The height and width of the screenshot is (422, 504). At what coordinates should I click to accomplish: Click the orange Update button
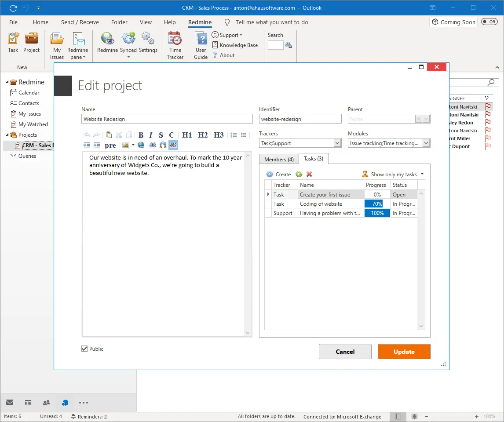(404, 352)
